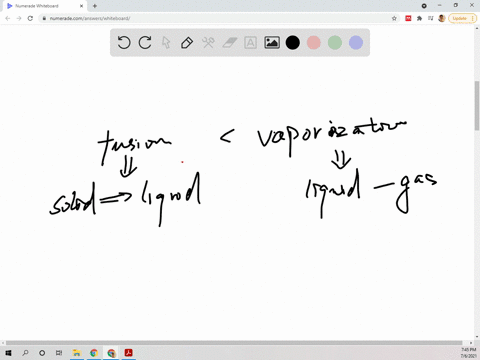480x360 pixels.
Task: Open the red extension icon
Action: point(408,18)
